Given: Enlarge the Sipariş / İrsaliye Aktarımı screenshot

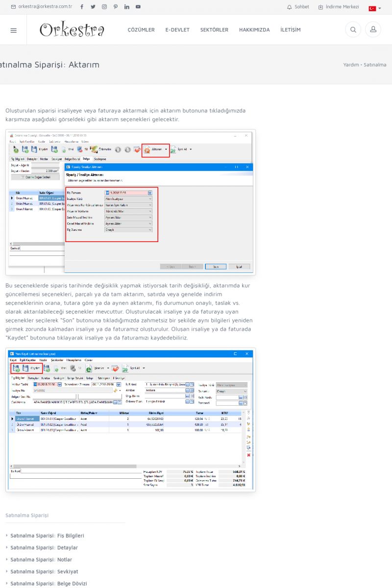Looking at the screenshot, I should click(x=130, y=202).
